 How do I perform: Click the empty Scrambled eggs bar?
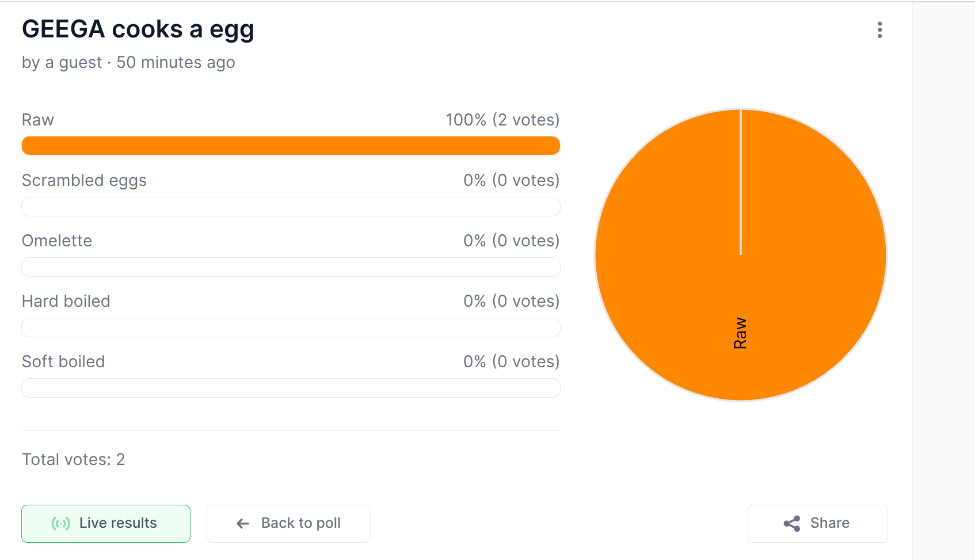(x=291, y=207)
